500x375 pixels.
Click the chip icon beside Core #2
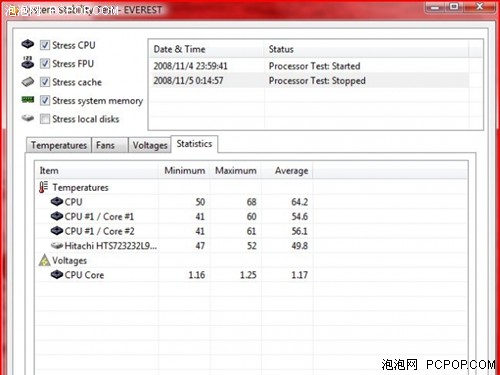point(57,231)
